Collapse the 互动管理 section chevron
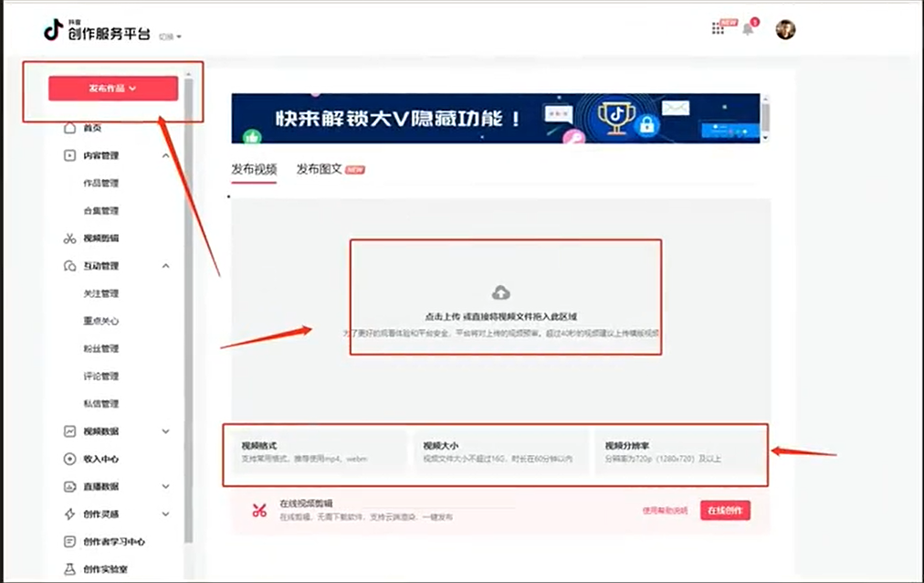Viewport: 924px width, 583px height. 165,266
